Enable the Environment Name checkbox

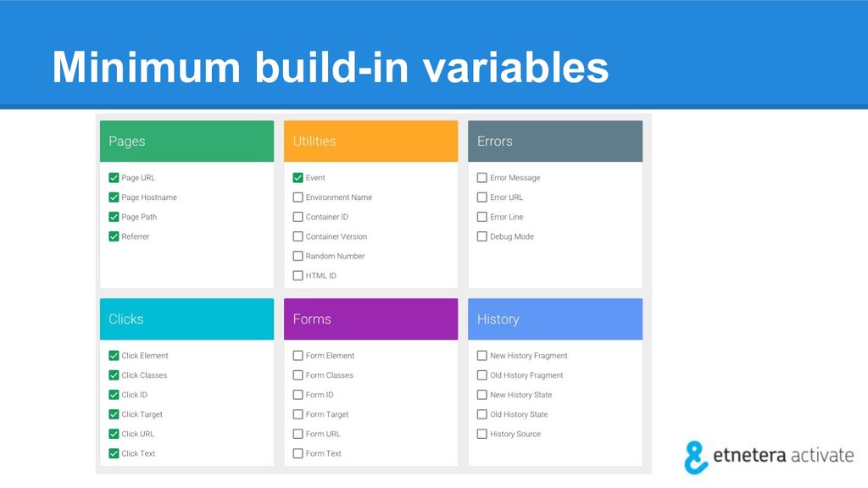[298, 197]
